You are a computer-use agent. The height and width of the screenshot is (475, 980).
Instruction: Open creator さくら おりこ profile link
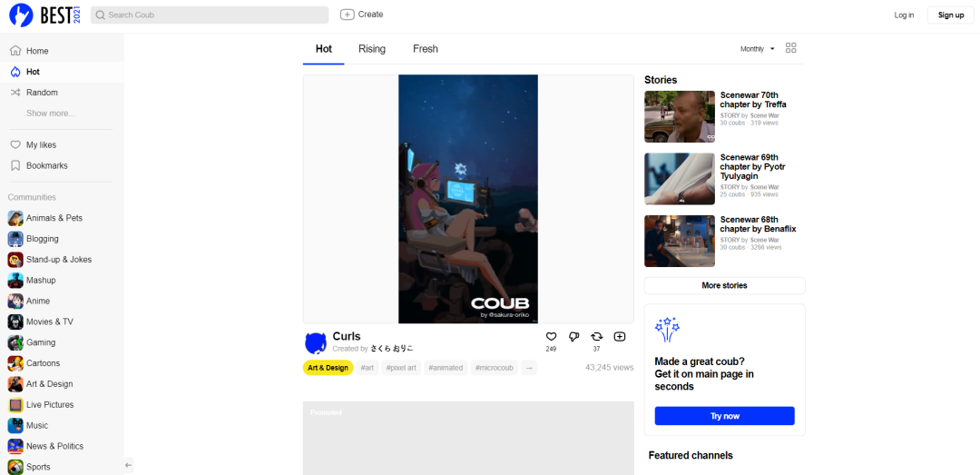[x=391, y=349]
